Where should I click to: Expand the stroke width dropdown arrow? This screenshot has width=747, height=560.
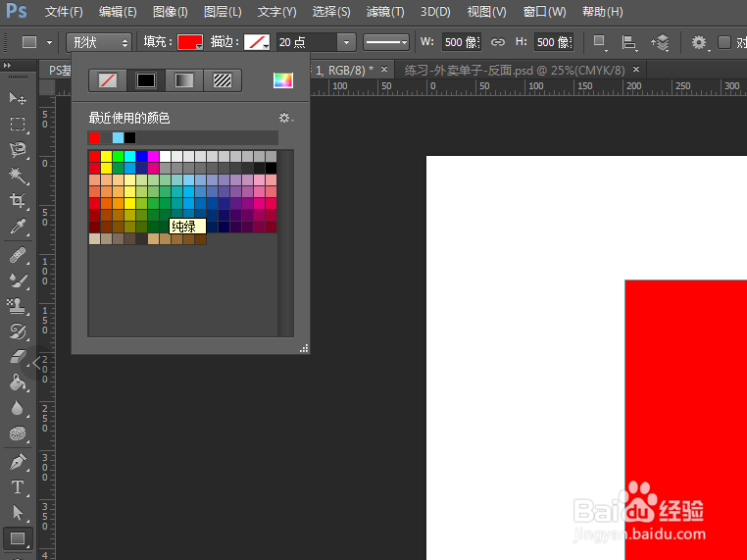[346, 42]
